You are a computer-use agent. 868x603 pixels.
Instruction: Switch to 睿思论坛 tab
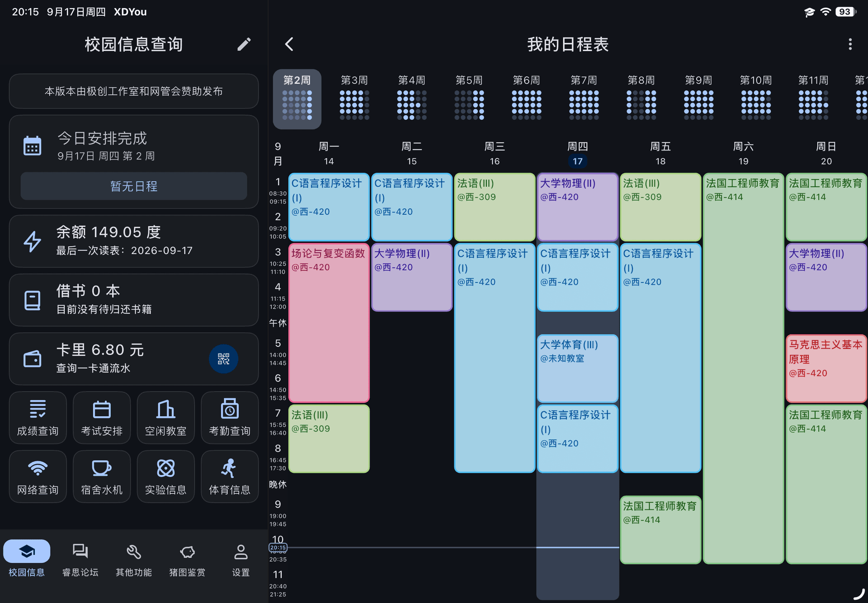pos(80,560)
